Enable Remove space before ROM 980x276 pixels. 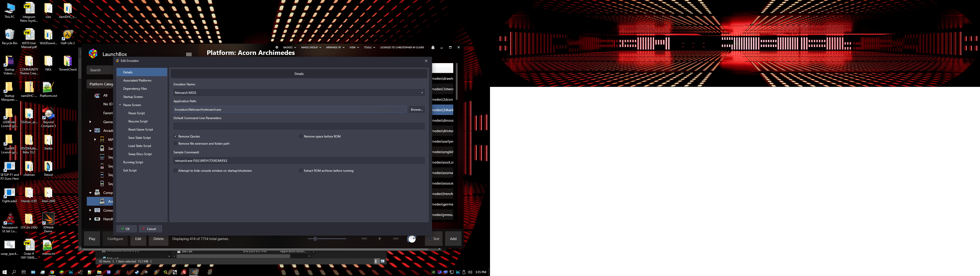pyautogui.click(x=301, y=136)
